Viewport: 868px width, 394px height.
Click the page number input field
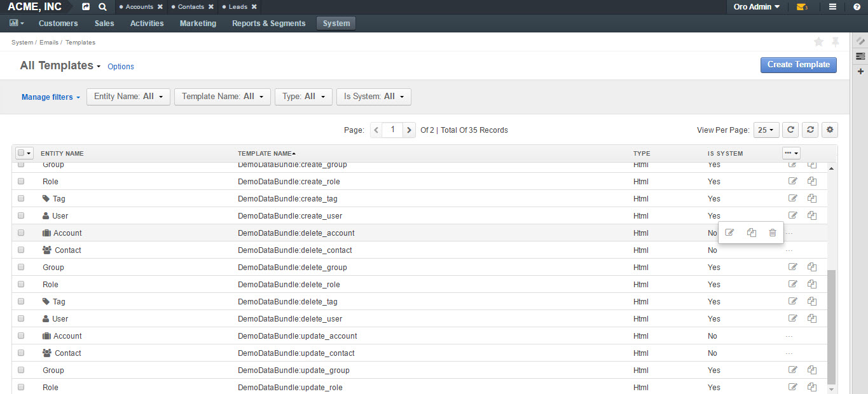tap(393, 130)
